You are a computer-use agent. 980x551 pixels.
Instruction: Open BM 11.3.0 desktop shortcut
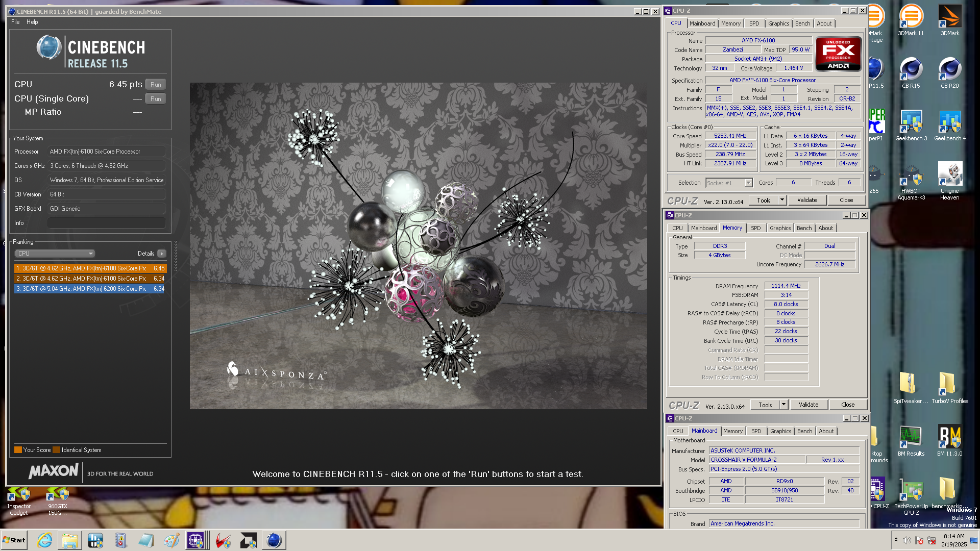949,440
